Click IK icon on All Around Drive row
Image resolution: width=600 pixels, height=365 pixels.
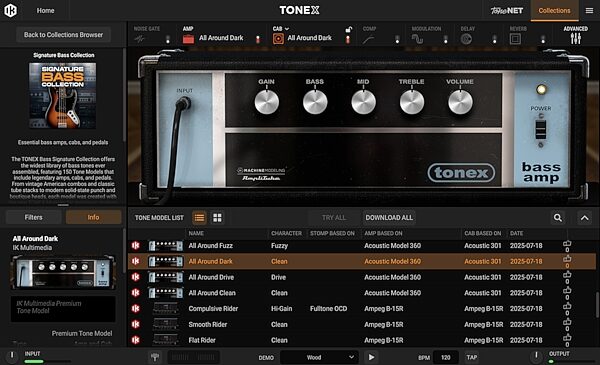click(135, 277)
